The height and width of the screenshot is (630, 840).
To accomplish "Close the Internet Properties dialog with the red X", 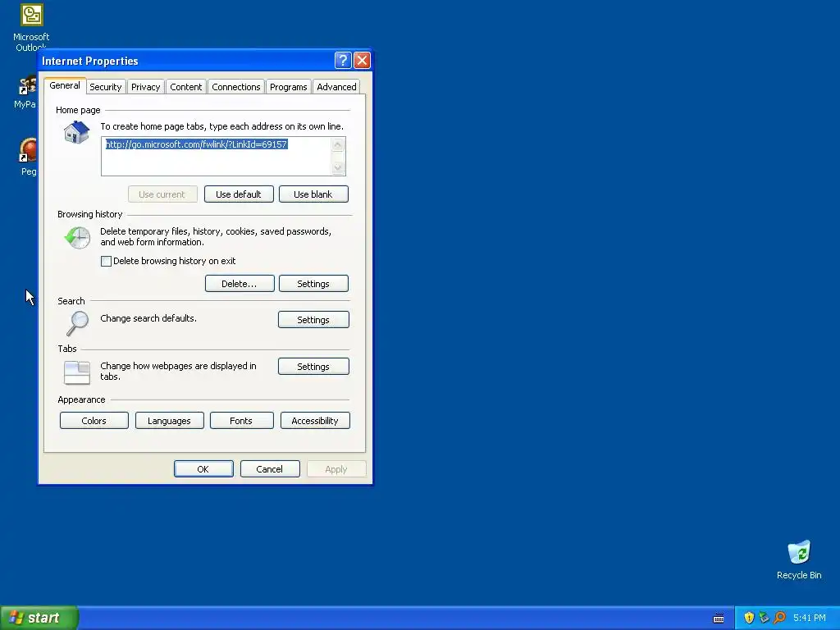I will tap(362, 61).
